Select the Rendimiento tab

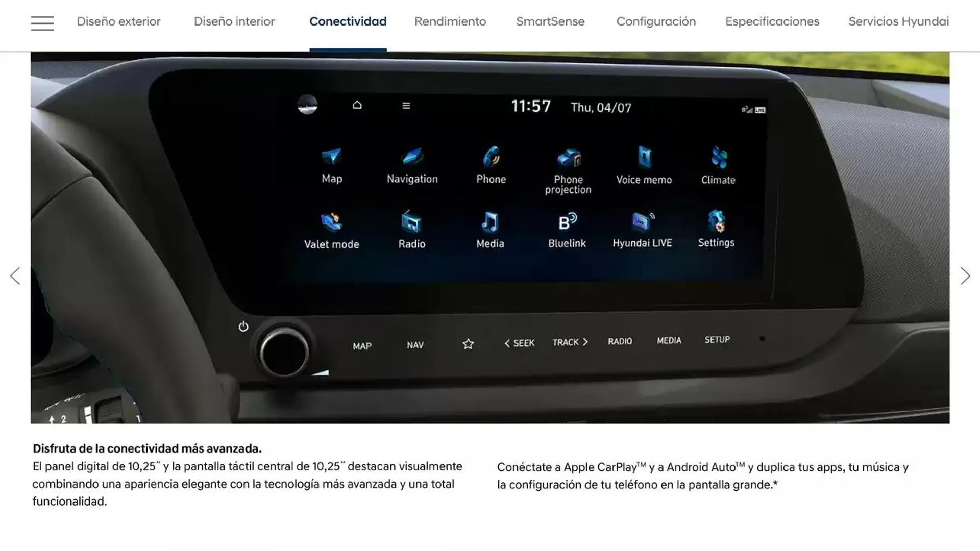(450, 21)
